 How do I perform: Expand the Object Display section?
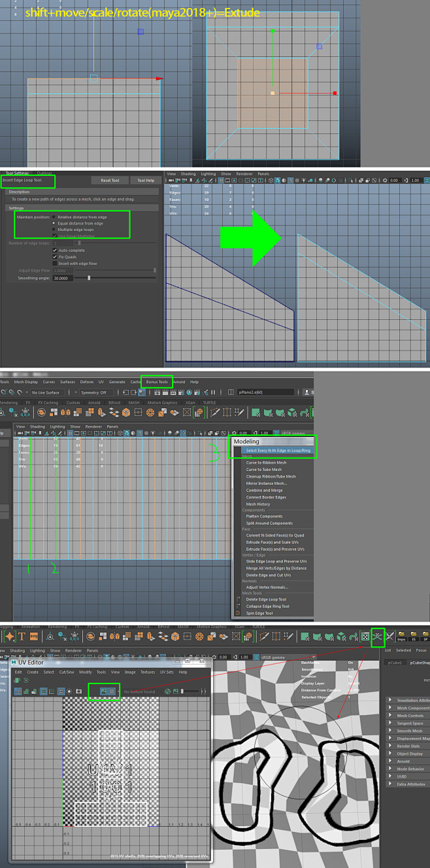[x=408, y=754]
